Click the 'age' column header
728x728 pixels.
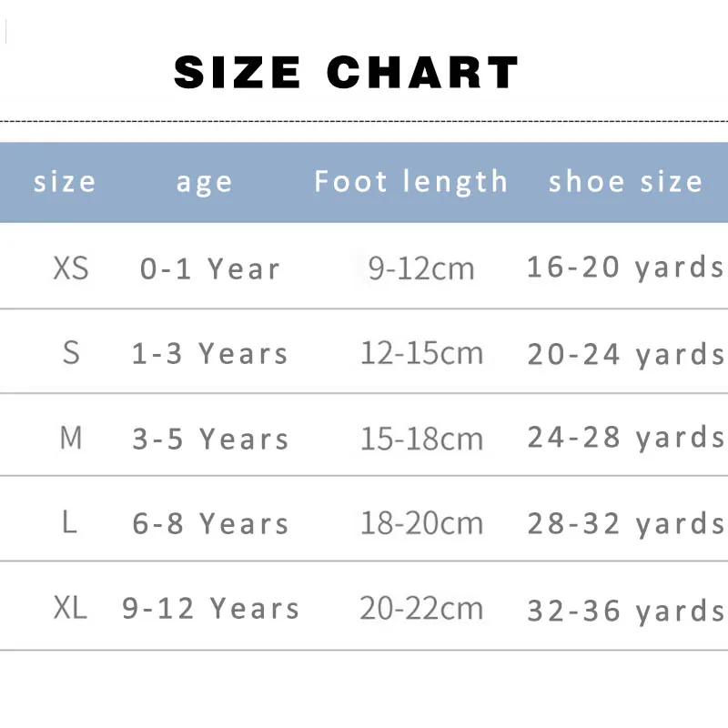point(205,182)
